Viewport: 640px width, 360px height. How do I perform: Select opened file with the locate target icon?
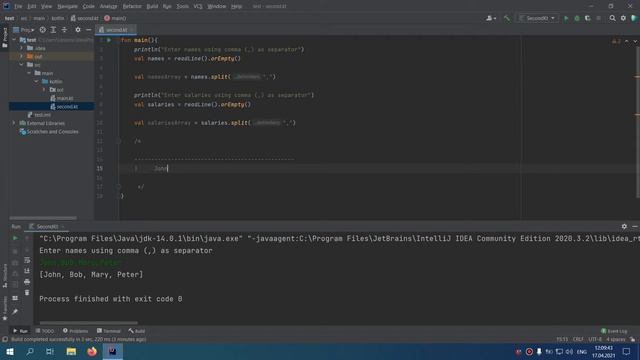point(42,30)
